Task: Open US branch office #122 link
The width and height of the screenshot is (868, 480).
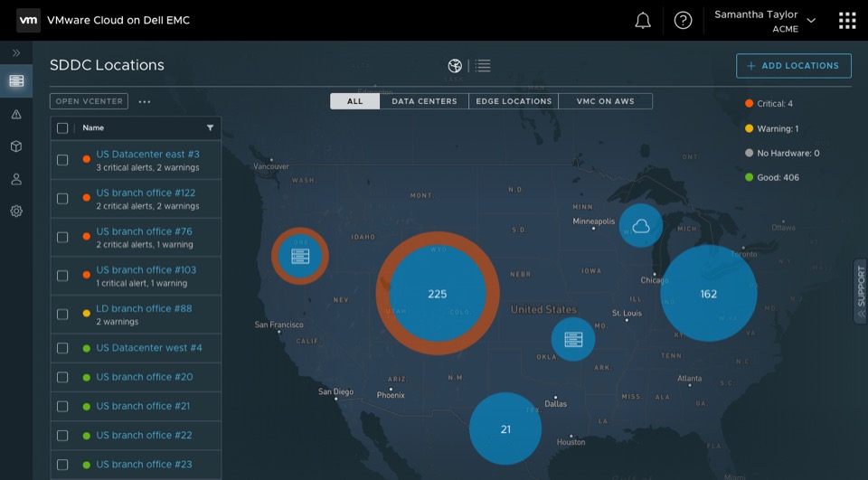Action: pyautogui.click(x=146, y=193)
